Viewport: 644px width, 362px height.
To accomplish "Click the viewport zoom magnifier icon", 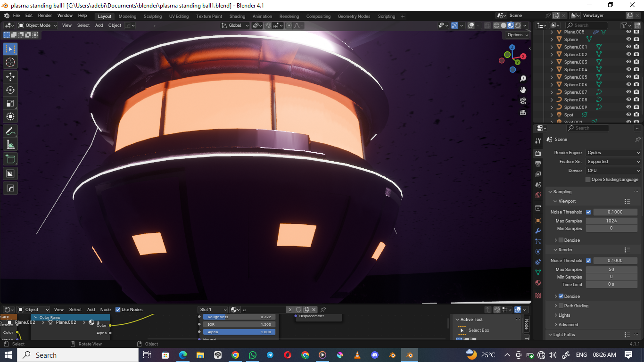I will (523, 79).
